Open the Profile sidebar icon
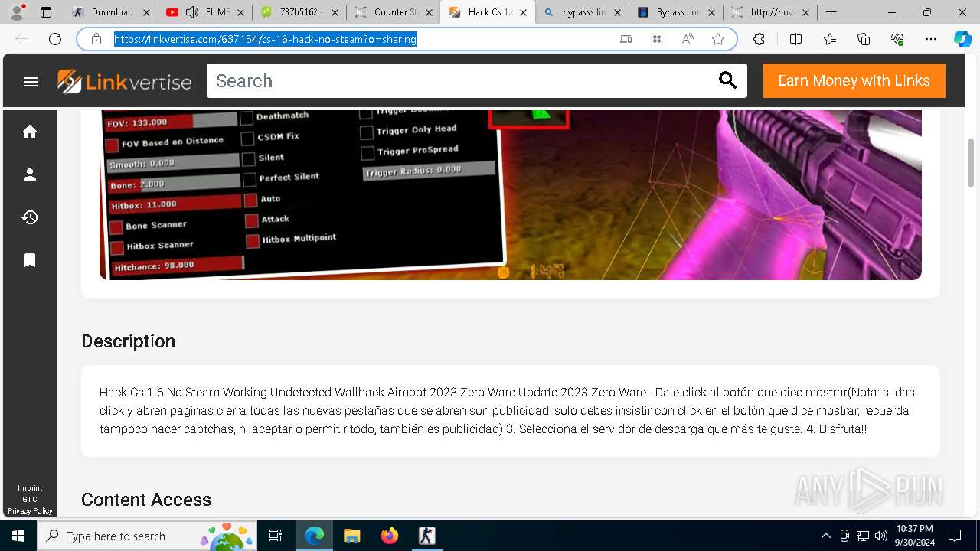This screenshot has height=551, width=980. click(30, 174)
